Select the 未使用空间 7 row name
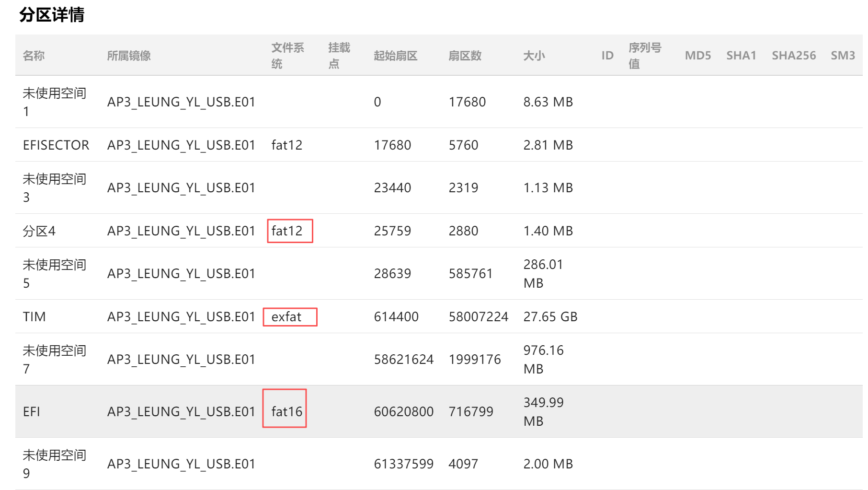The width and height of the screenshot is (868, 490). [54, 360]
